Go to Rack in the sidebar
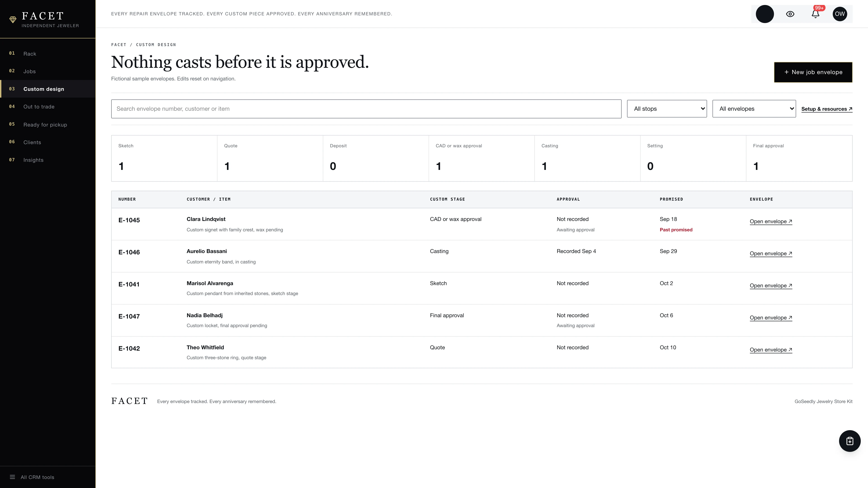Image resolution: width=868 pixels, height=488 pixels. click(48, 54)
